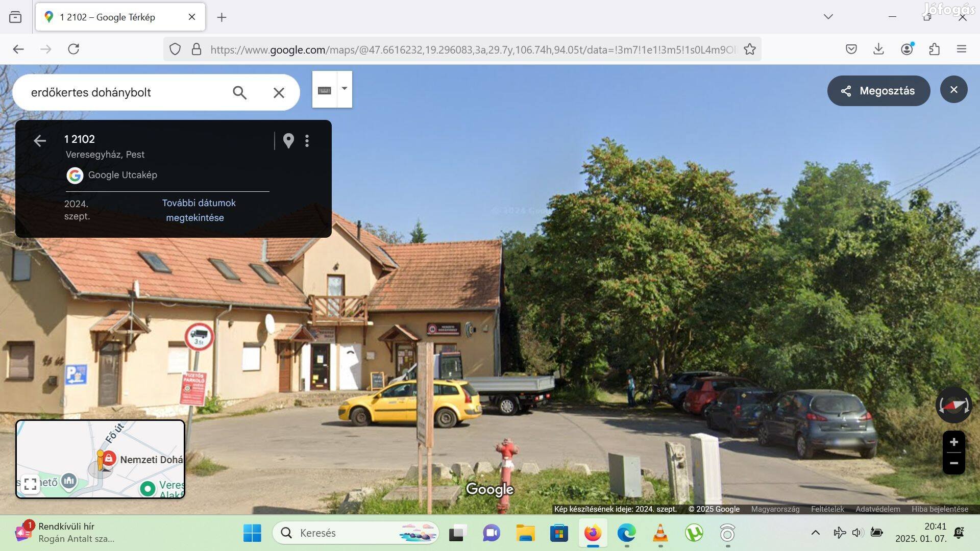Viewport: 980px width, 551px height.
Task: Click the Pegman marker on minimap
Action: (x=100, y=459)
